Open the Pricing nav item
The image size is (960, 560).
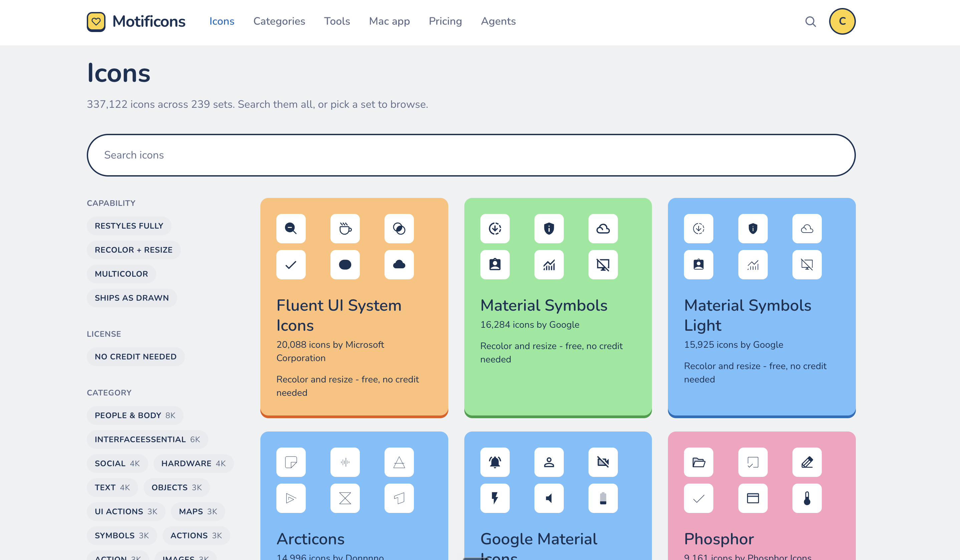445,21
